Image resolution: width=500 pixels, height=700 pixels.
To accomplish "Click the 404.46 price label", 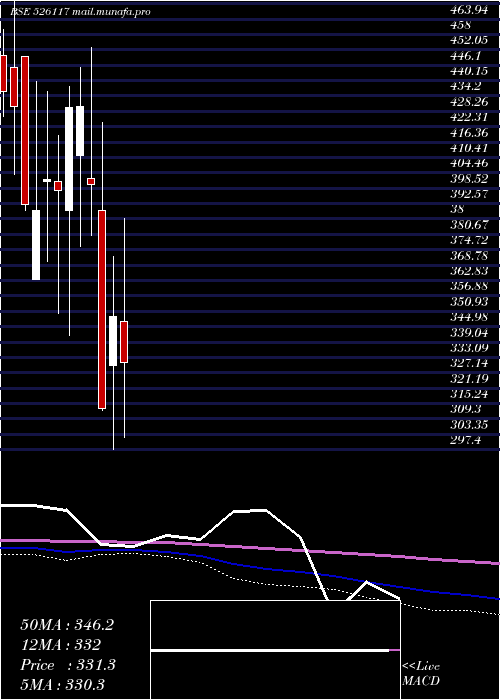I will click(x=469, y=163).
